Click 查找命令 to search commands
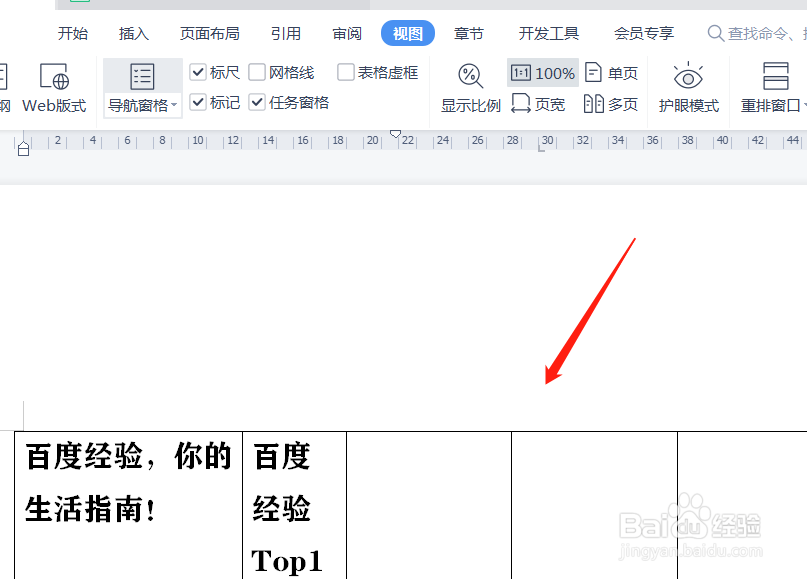The image size is (807, 579). pyautogui.click(x=755, y=33)
